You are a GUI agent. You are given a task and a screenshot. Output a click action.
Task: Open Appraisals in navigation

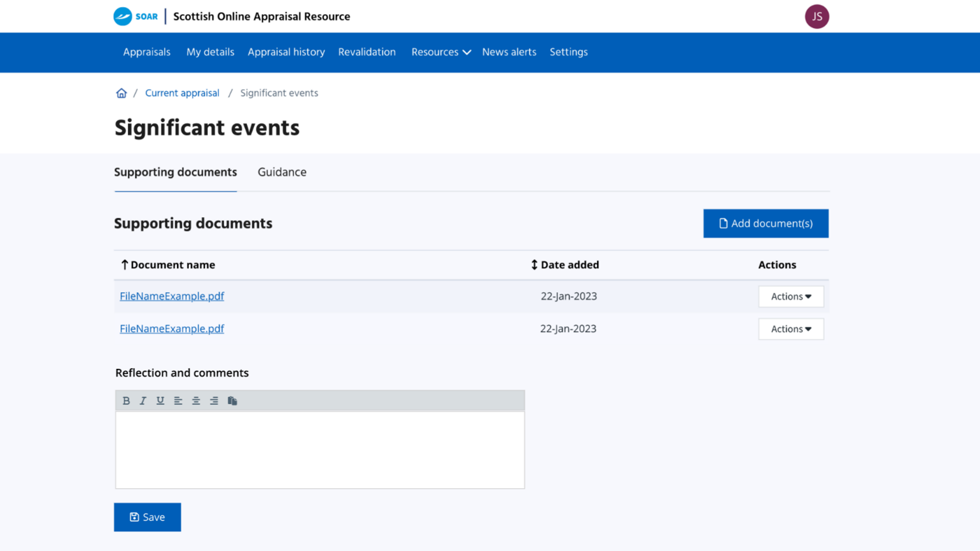tap(146, 52)
